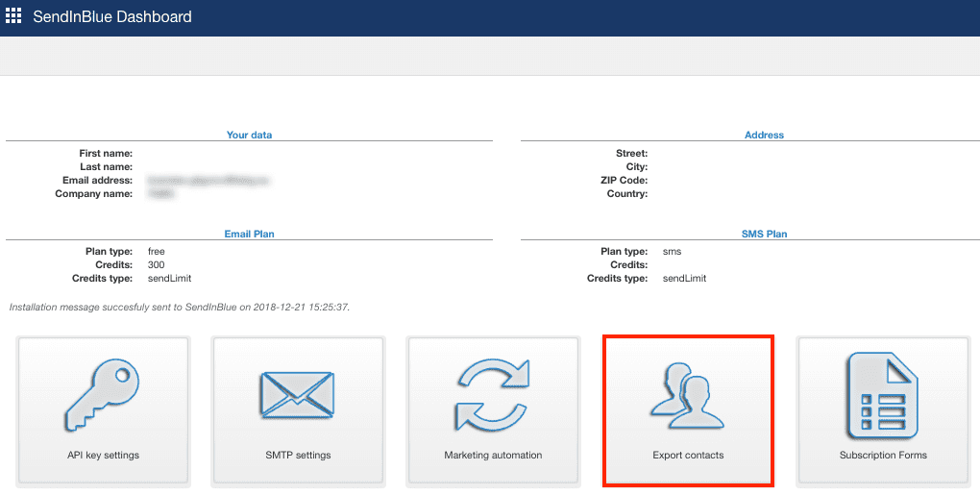
Task: Click the SMTP settings label
Action: point(298,455)
